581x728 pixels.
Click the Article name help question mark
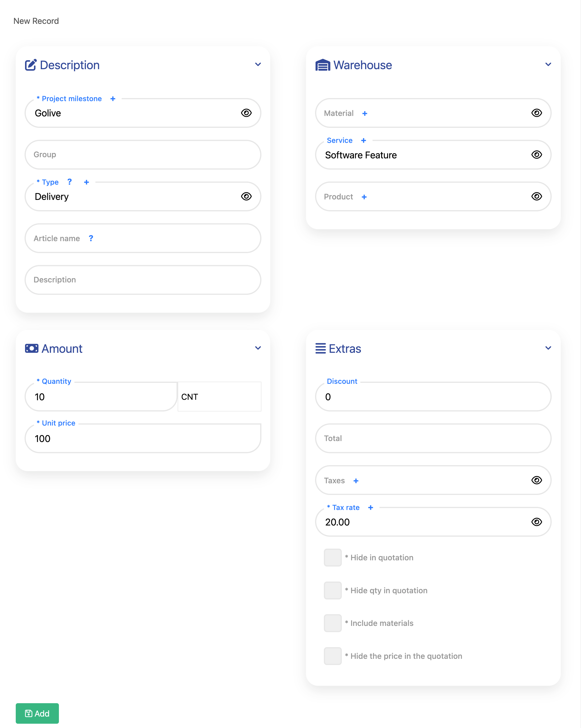(x=91, y=238)
